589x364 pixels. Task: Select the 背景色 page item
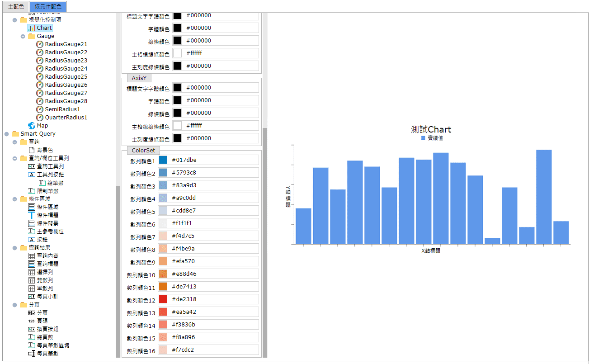coord(45,150)
